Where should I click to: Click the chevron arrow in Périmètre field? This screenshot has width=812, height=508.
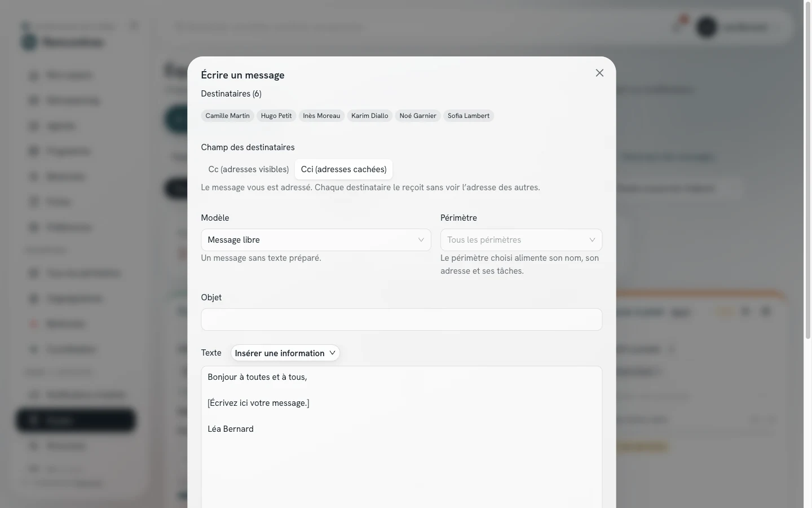[x=592, y=240]
